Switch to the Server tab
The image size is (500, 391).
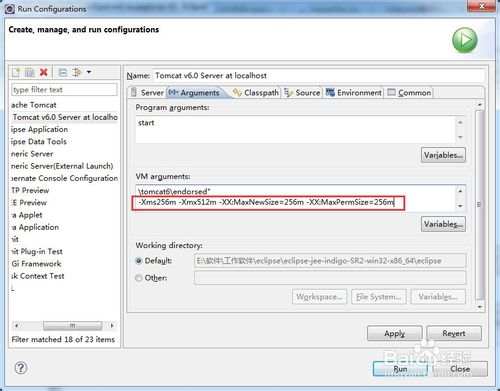pyautogui.click(x=147, y=93)
